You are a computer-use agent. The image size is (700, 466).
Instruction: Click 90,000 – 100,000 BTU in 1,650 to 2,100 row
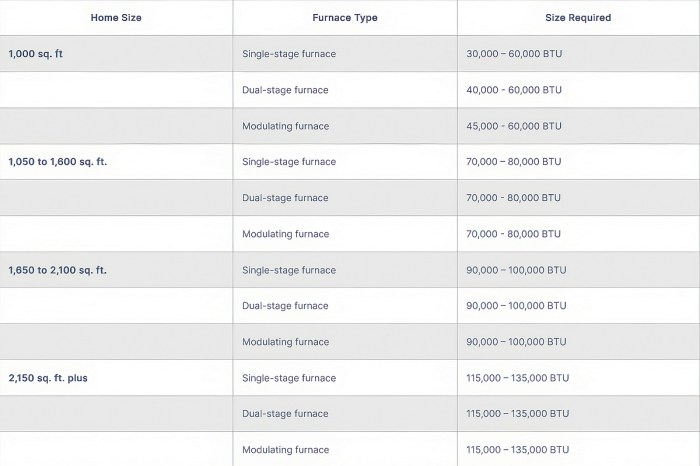click(x=516, y=270)
